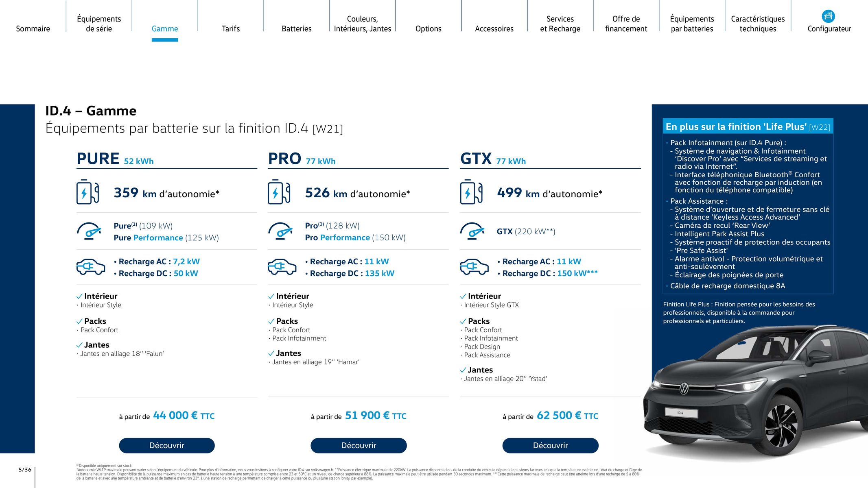Viewport: 868px width, 488px height.
Task: Select the Gamme tab
Action: pyautogui.click(x=165, y=29)
